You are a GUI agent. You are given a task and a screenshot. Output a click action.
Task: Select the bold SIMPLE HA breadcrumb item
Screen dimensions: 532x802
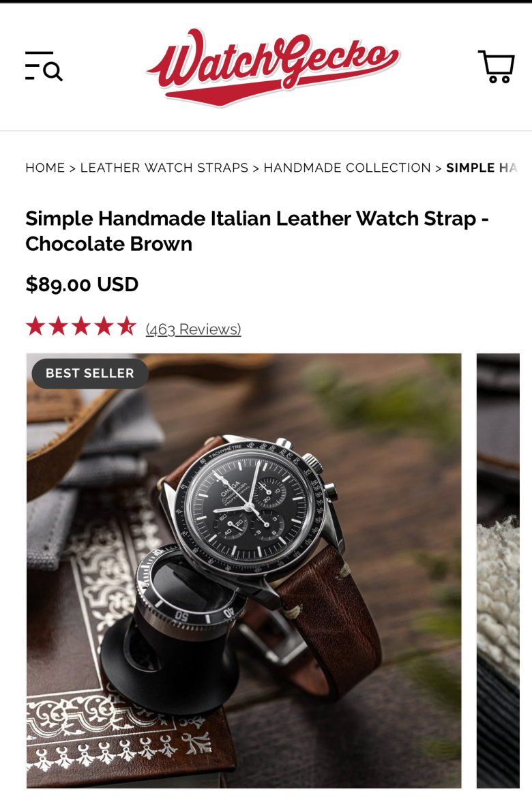[482, 168]
